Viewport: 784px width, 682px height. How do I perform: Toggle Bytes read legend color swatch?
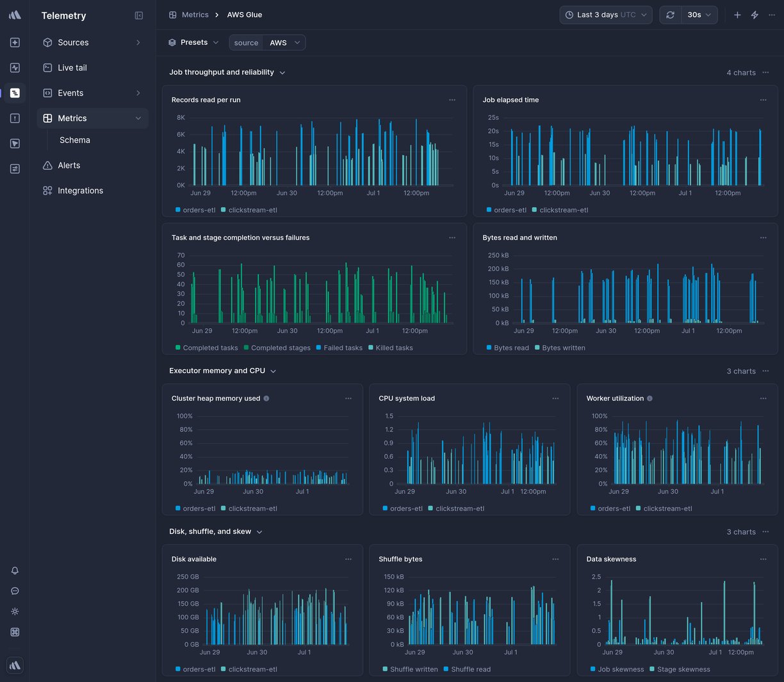point(489,347)
